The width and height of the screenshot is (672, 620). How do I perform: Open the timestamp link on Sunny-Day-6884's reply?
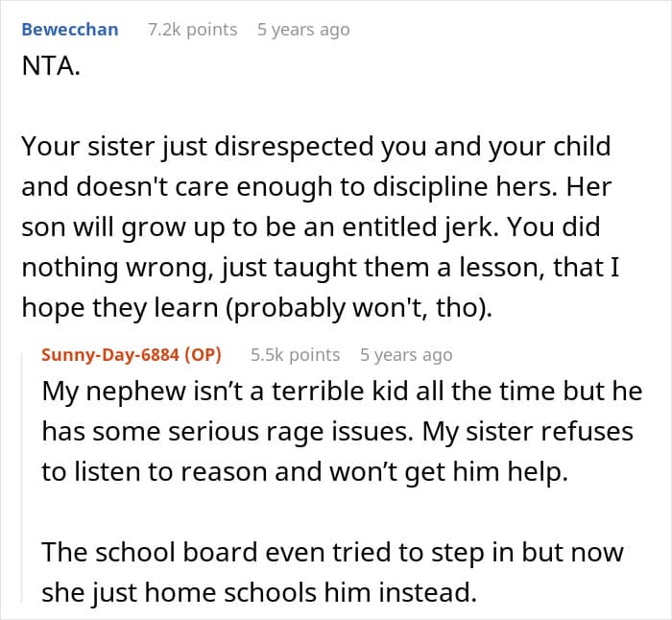tap(406, 354)
